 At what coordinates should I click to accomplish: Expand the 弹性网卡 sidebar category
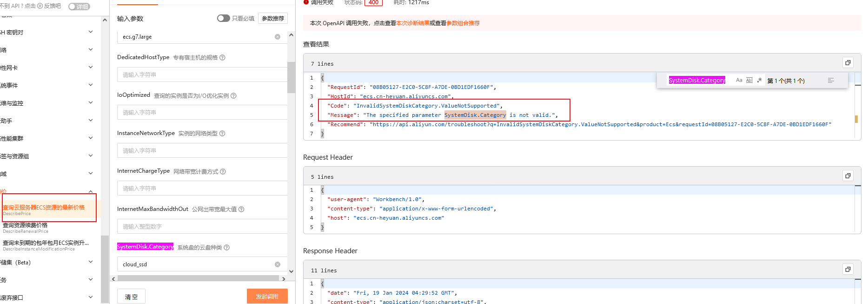[x=91, y=67]
